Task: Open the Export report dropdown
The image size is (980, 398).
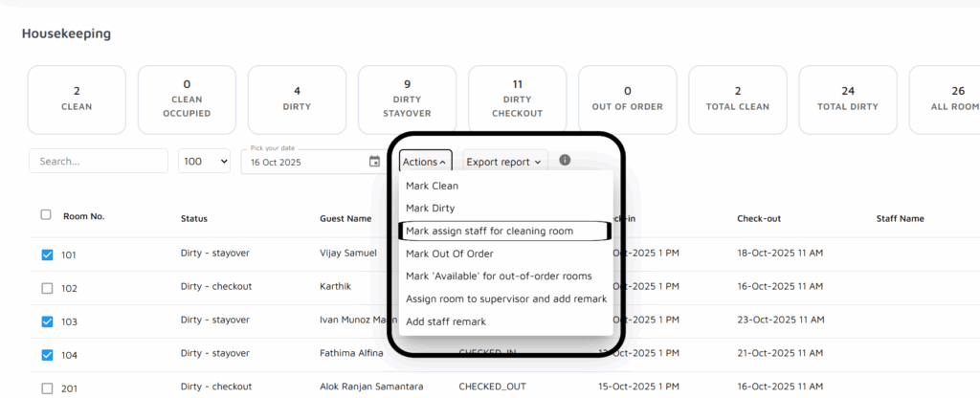Action: [x=504, y=162]
